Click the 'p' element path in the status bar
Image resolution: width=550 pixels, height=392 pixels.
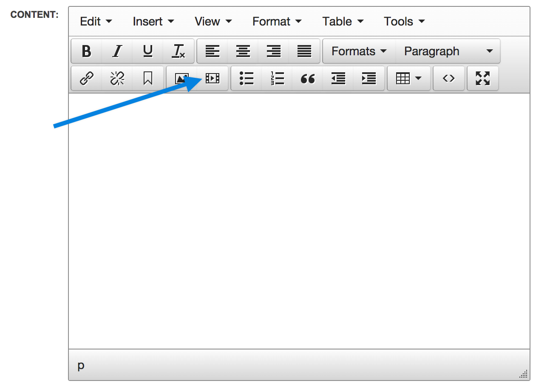[81, 365]
